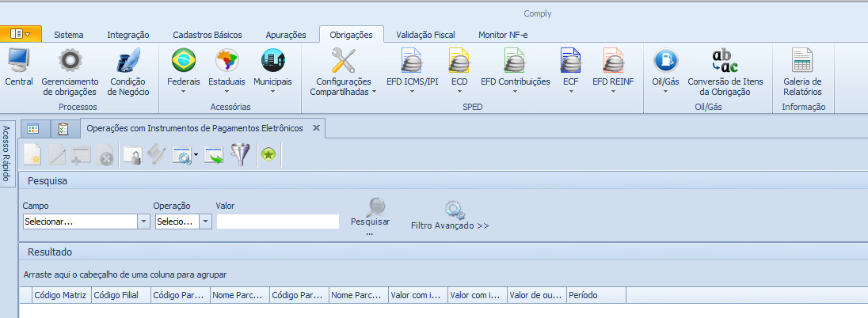Click Conversão de Itens da Obrigação
This screenshot has width=868, height=318.
tap(726, 62)
